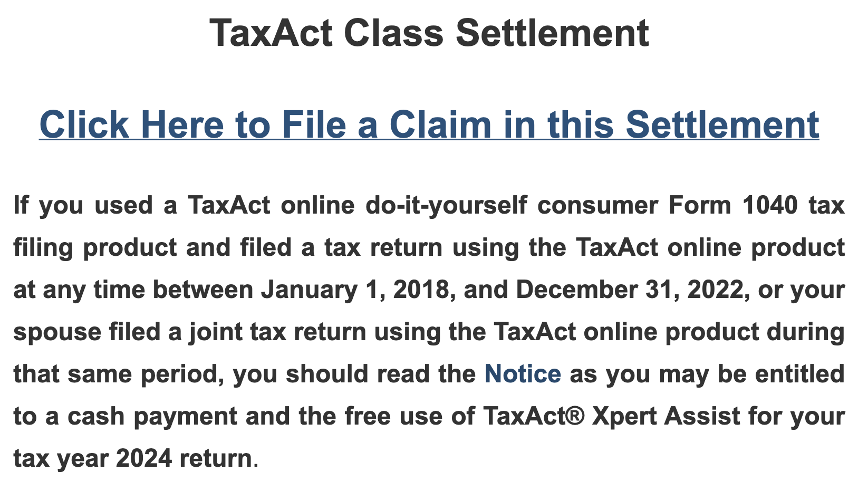This screenshot has width=868, height=481.
Task: Click the 'tax year 2024 return' text
Action: [132, 458]
